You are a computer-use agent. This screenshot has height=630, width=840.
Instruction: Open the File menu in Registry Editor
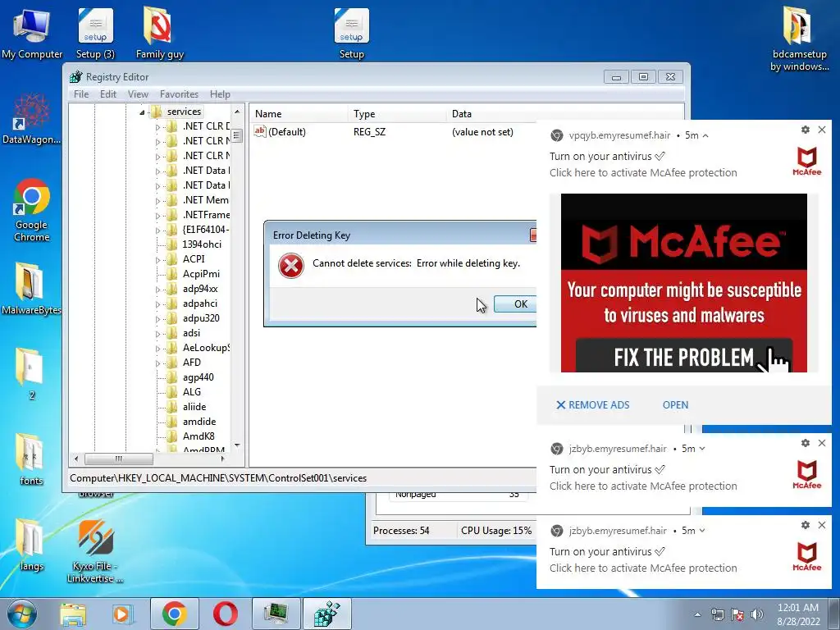[81, 94]
